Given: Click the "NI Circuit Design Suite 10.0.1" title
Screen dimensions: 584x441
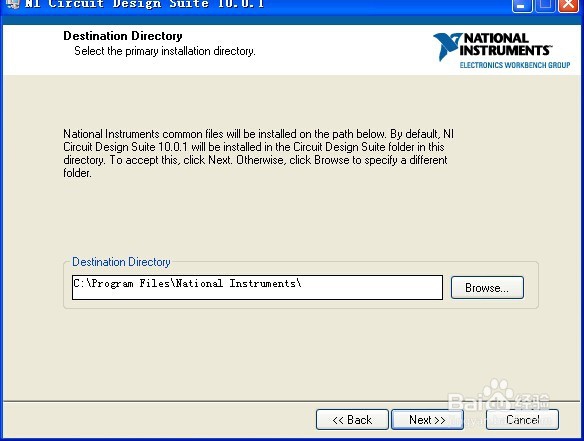Looking at the screenshot, I should pos(145,4).
